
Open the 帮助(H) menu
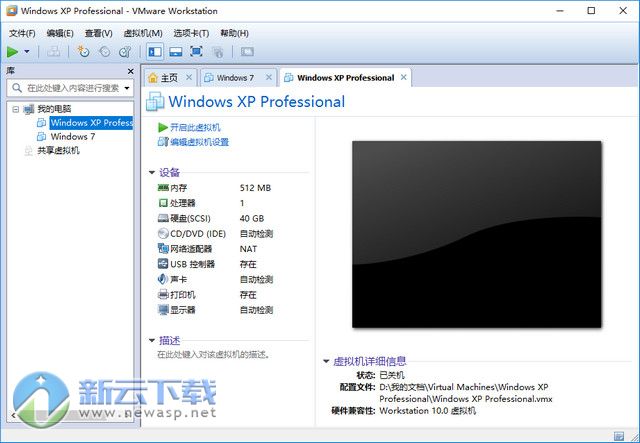click(234, 33)
